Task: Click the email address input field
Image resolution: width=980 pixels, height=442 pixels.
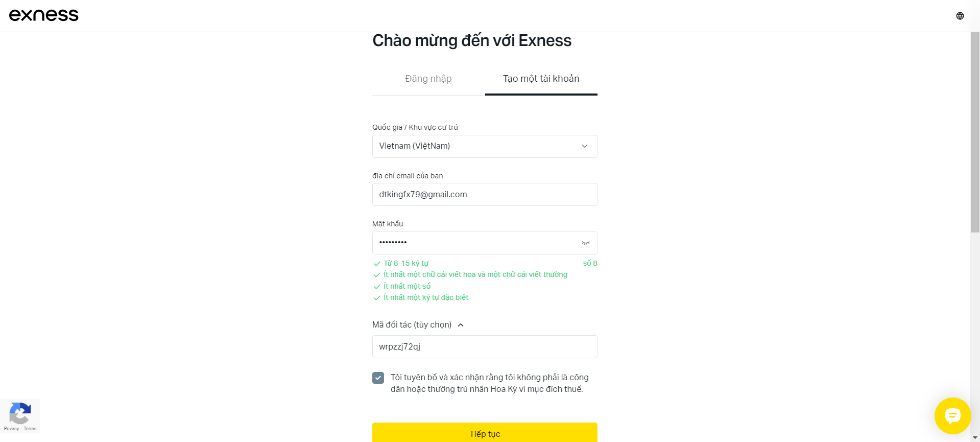Action: point(485,195)
